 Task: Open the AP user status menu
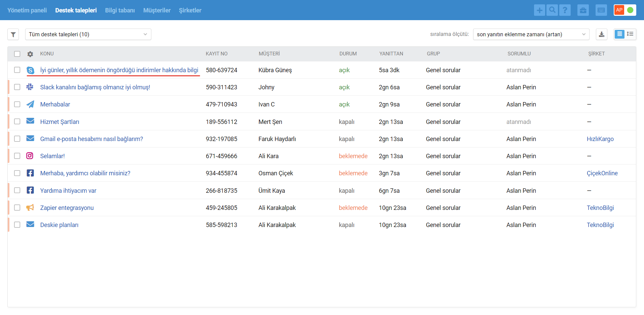pyautogui.click(x=619, y=10)
